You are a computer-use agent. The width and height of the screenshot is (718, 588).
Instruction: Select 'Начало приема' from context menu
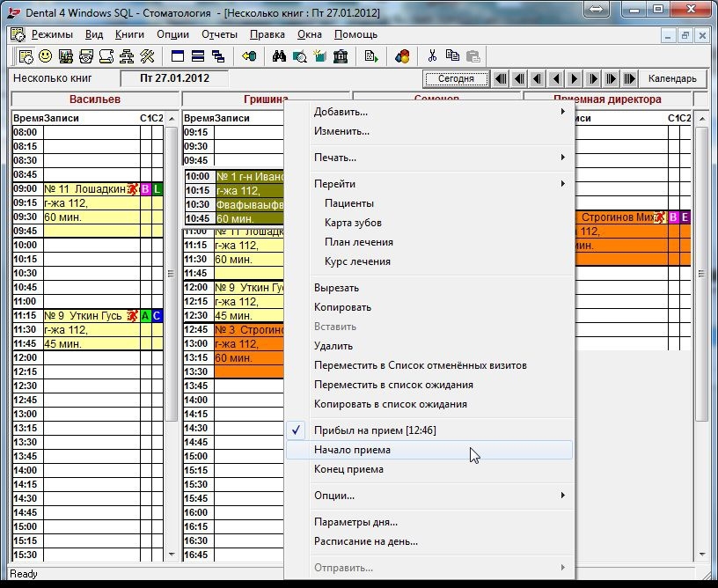pos(352,450)
